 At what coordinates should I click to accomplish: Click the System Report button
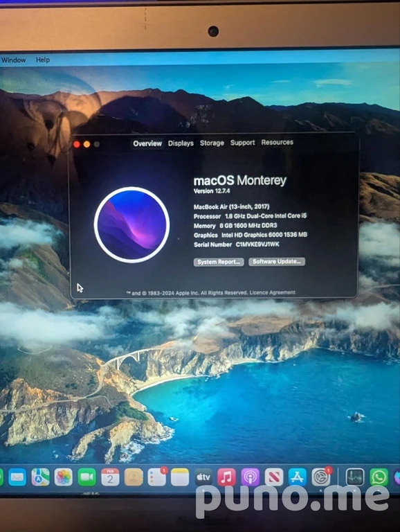[219, 262]
